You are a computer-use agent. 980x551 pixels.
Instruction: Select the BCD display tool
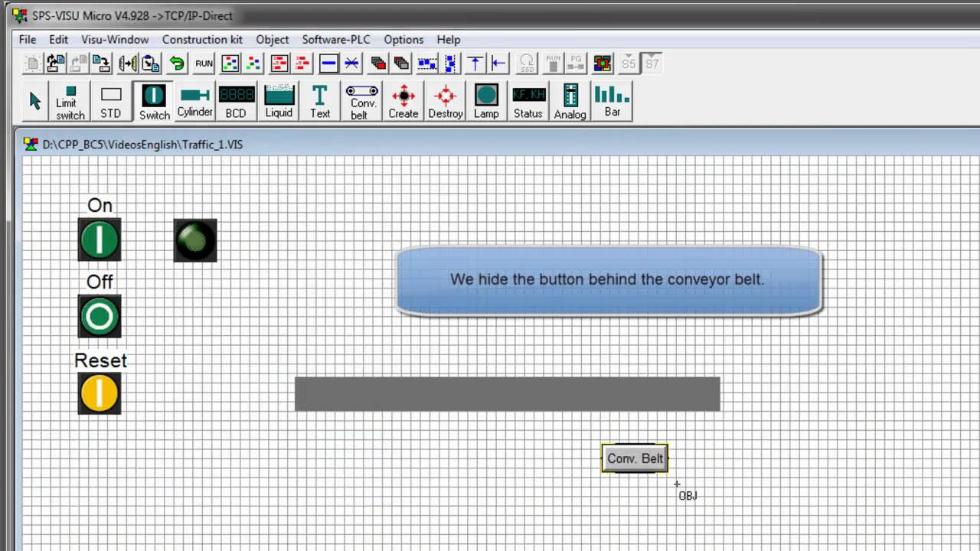pos(236,102)
